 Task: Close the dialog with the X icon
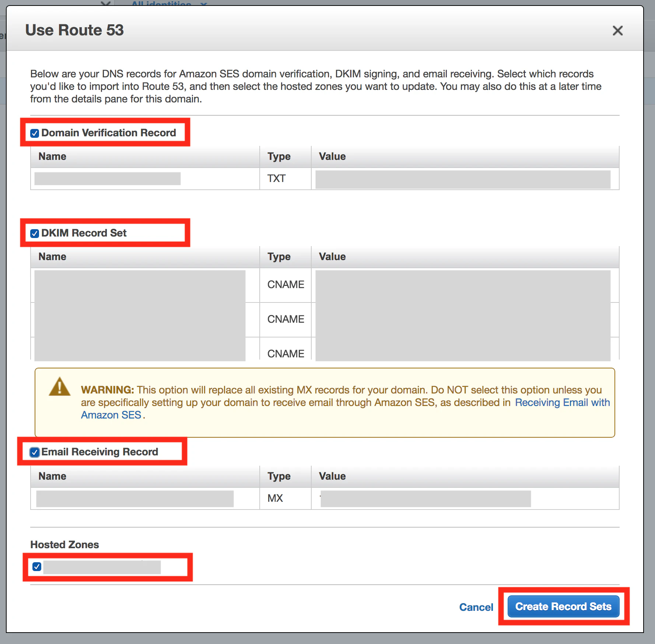click(618, 30)
